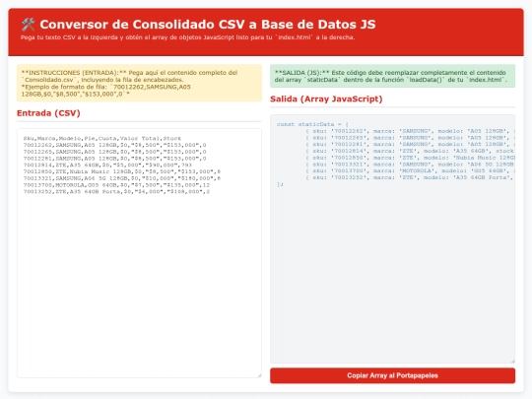The height and width of the screenshot is (399, 532).
Task: Click the closing '];' output line
Action: [x=280, y=184]
